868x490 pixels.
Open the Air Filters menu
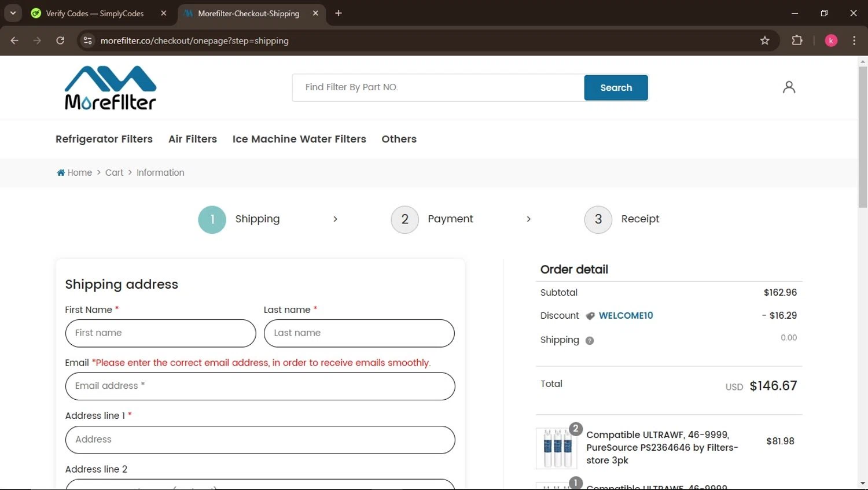(193, 139)
